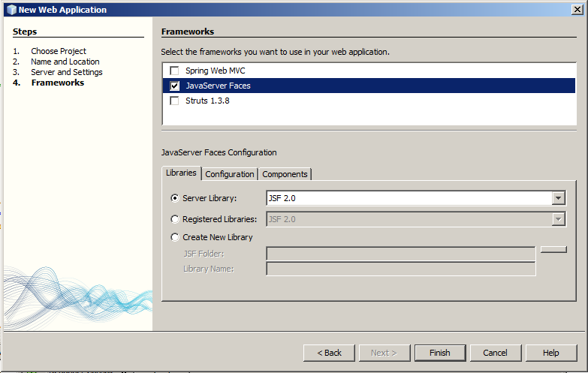Click the Cancel button
Screen dimensions: 588x373
coord(495,353)
